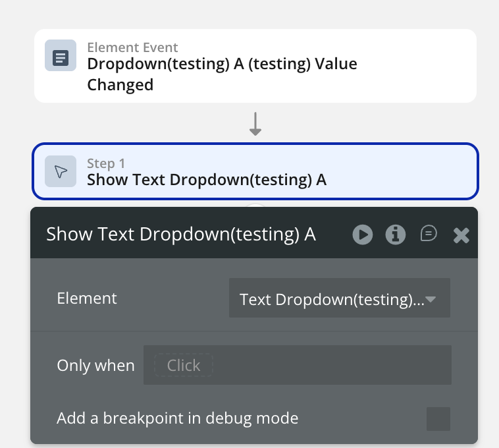Click the 'Element' field label in the panel
The height and width of the screenshot is (448, 499).
(x=87, y=298)
